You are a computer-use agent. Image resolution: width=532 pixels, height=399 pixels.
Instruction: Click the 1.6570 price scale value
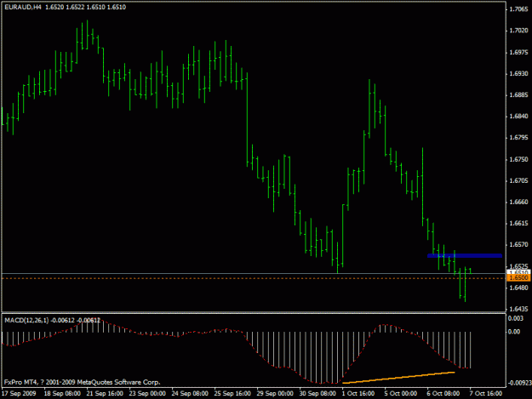point(518,245)
